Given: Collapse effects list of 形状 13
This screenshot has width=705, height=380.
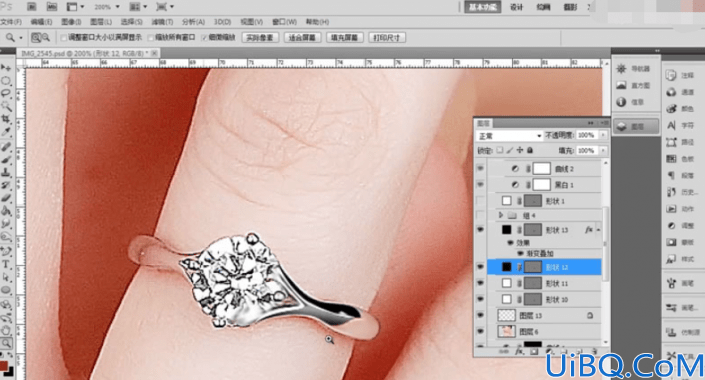Looking at the screenshot, I should point(598,230).
